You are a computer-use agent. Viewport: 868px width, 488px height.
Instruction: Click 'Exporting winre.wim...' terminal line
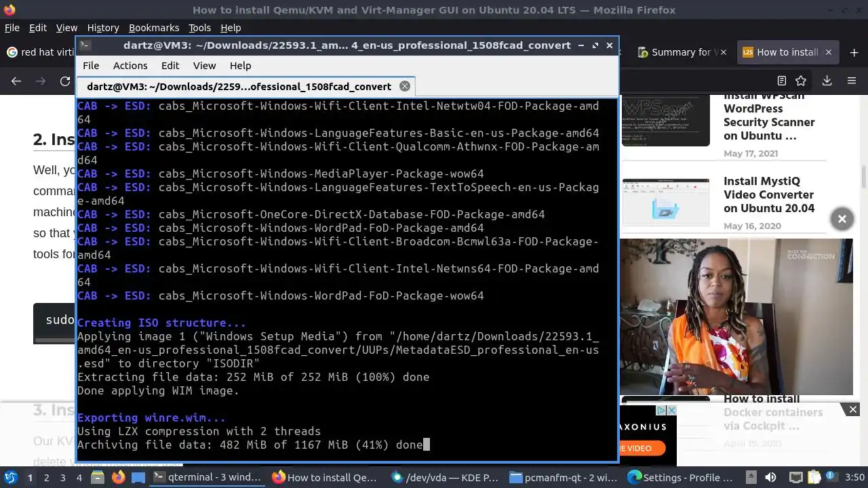click(151, 418)
